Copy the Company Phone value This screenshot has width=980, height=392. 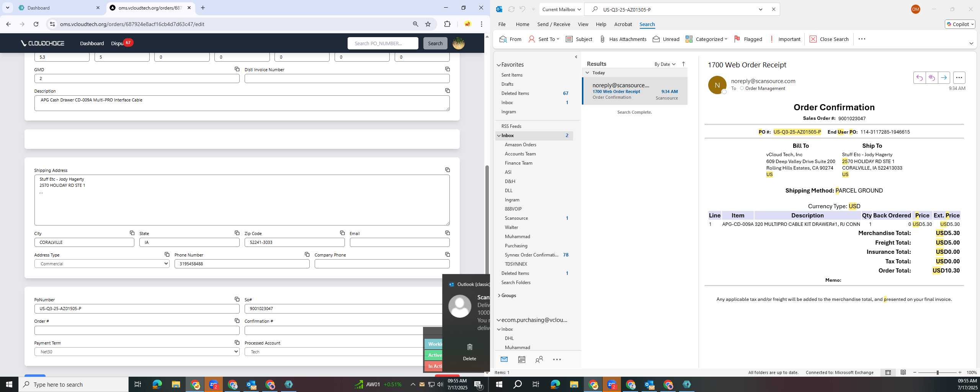tap(447, 254)
